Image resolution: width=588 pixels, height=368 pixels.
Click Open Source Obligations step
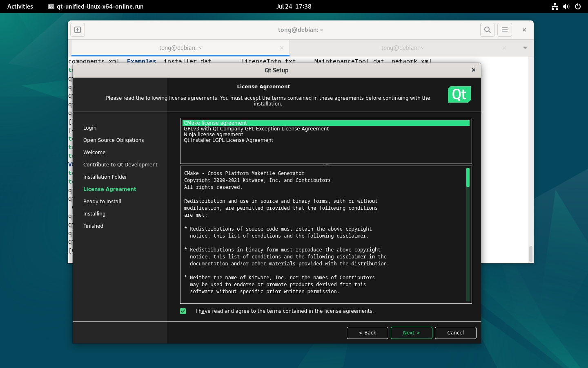[x=114, y=140]
